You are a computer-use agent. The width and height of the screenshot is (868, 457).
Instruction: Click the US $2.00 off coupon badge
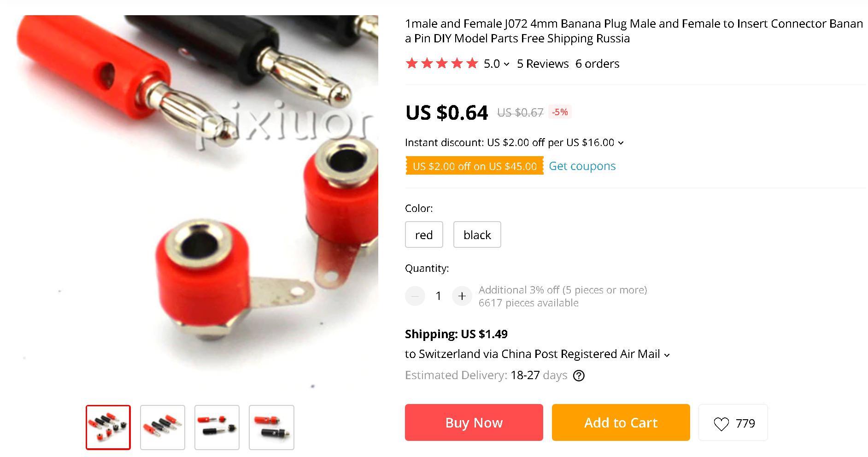(x=475, y=166)
